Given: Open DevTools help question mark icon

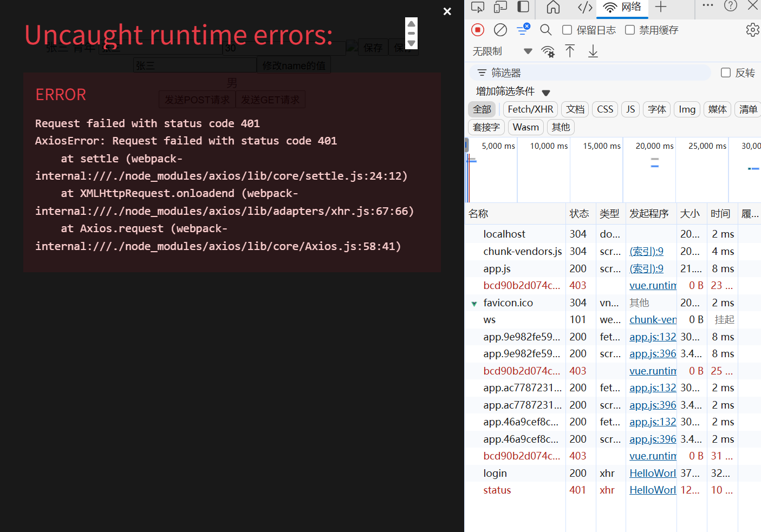Looking at the screenshot, I should tap(731, 6).
